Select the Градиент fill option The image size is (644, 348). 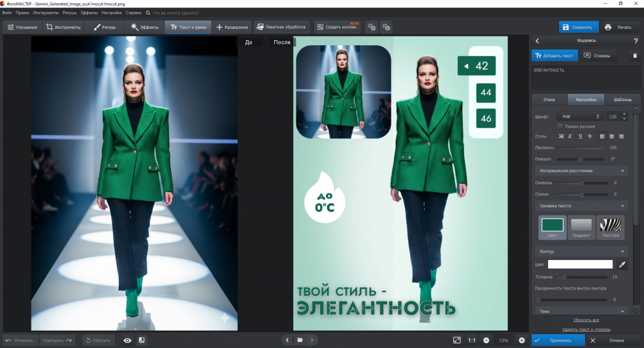point(581,227)
